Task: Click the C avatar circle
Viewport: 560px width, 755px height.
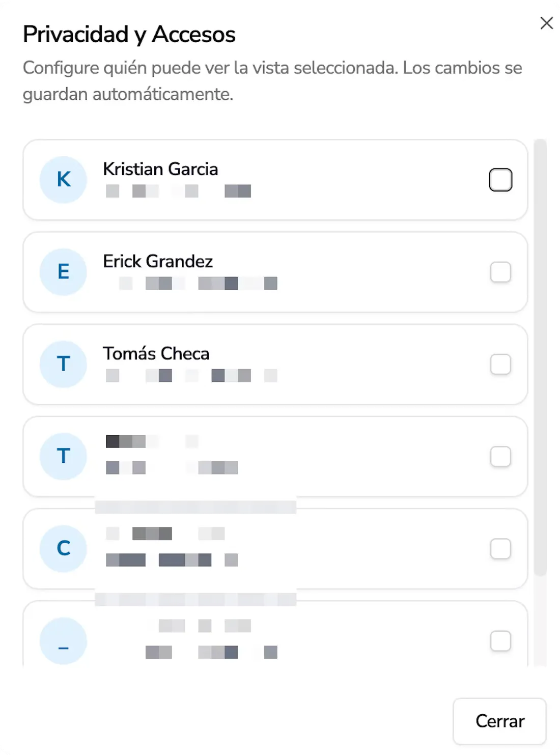Action: pos(64,548)
